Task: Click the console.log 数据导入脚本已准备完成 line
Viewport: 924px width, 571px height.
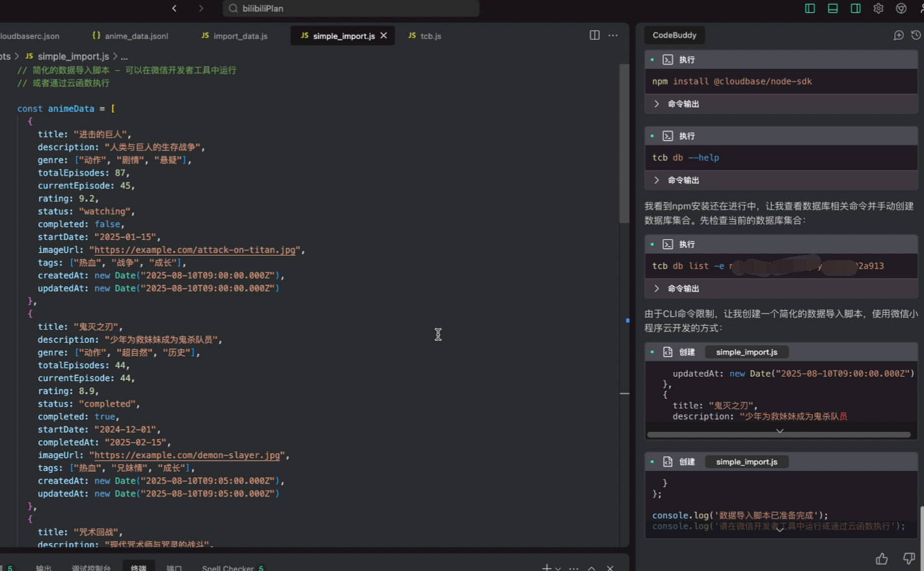Action: tap(740, 515)
